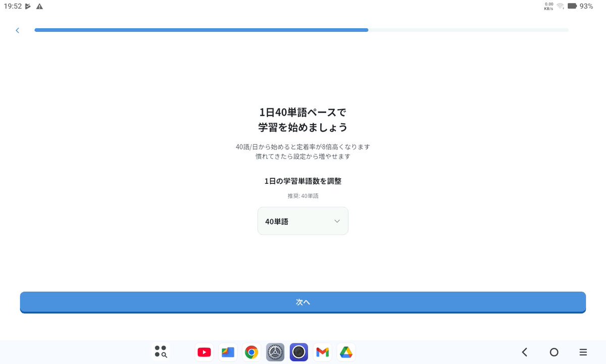
Task: Tap the warning triangle in the status bar
Action: pyautogui.click(x=39, y=7)
